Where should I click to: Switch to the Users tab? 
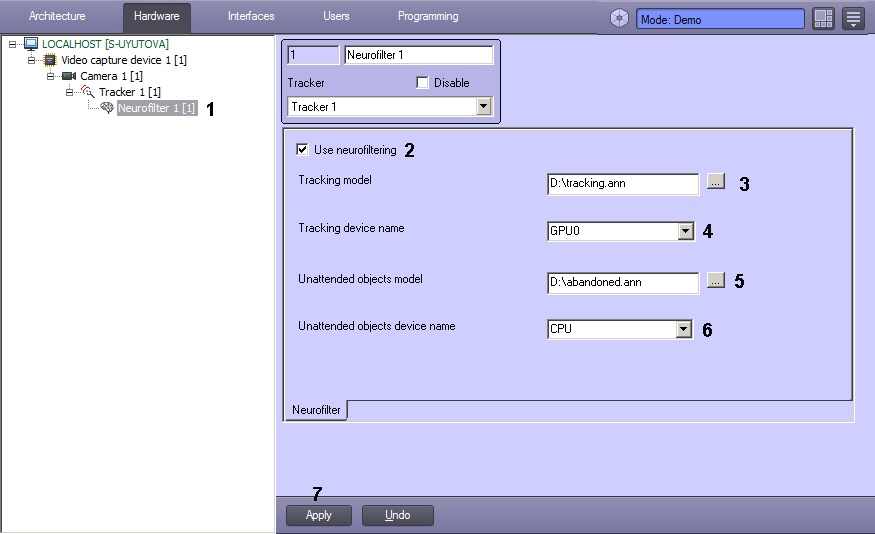336,16
